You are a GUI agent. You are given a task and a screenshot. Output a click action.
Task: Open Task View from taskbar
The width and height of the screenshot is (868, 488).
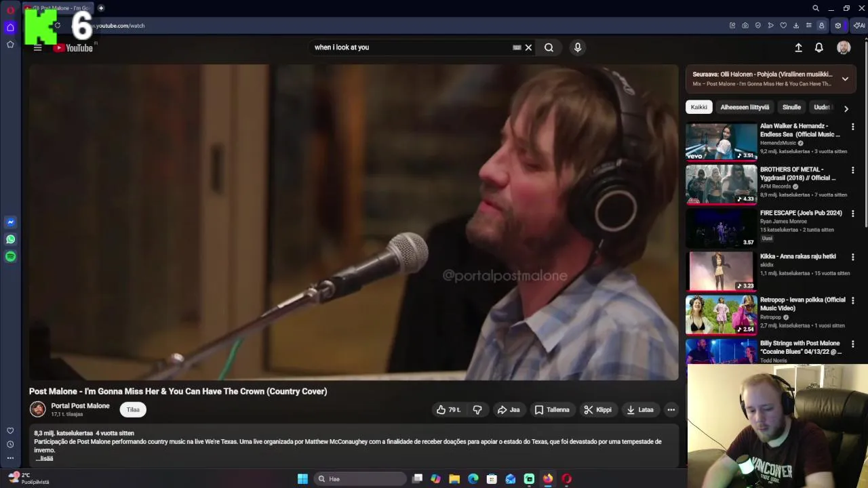[418, 479]
